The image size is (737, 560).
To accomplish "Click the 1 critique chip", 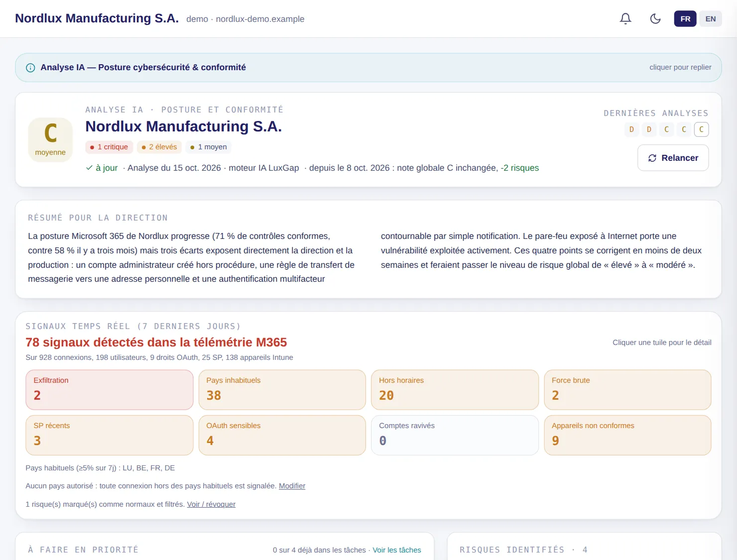I will pos(109,147).
